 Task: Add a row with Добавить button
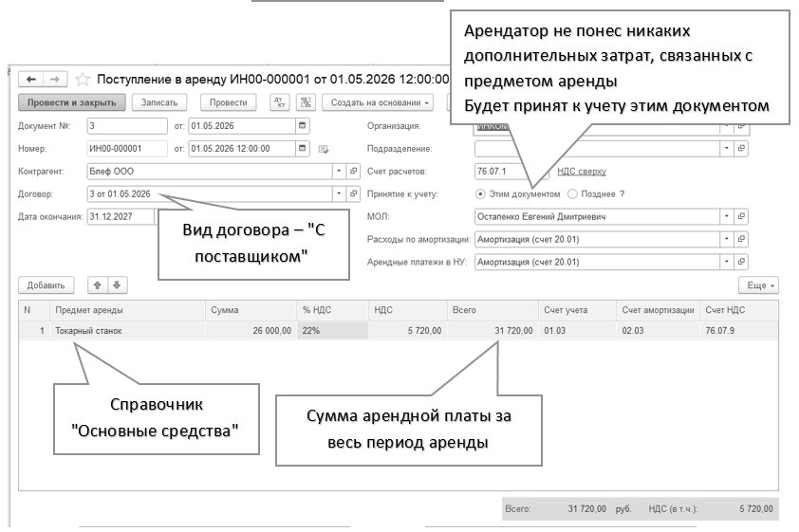(x=46, y=285)
